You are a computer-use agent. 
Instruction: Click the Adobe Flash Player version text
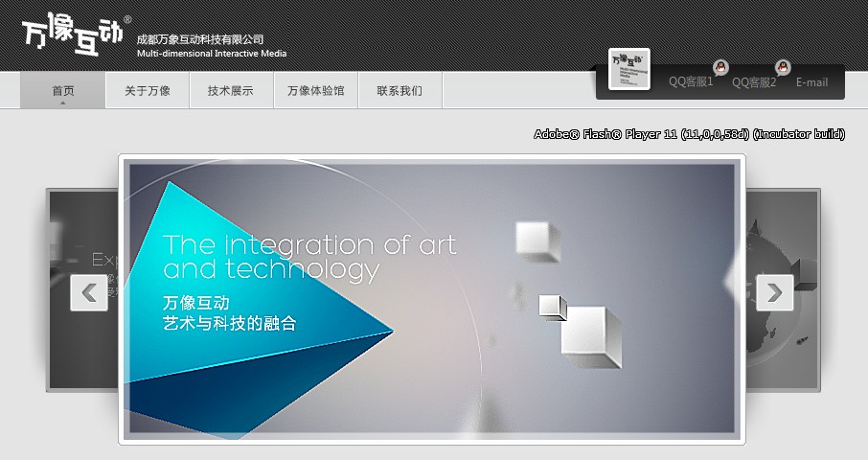[x=689, y=134]
